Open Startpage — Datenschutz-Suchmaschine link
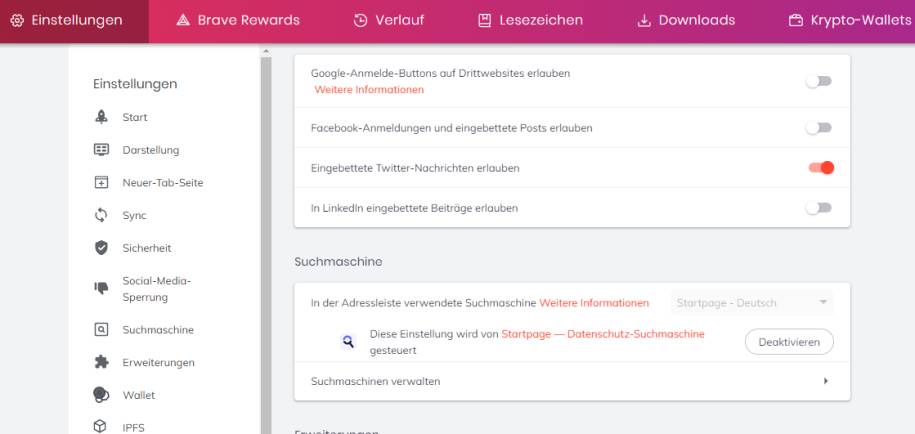This screenshot has width=915, height=434. pyautogui.click(x=603, y=334)
